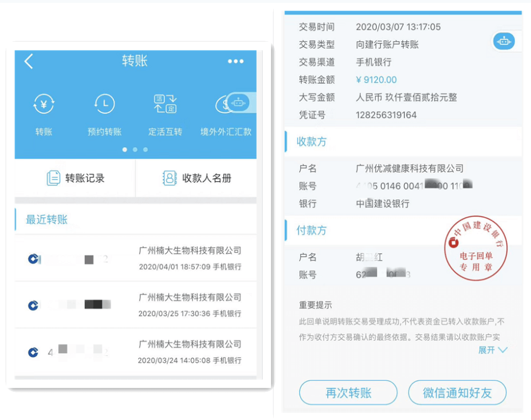This screenshot has height=420, width=531.
Task: Click the 最近转账 section header
Action: point(47,219)
